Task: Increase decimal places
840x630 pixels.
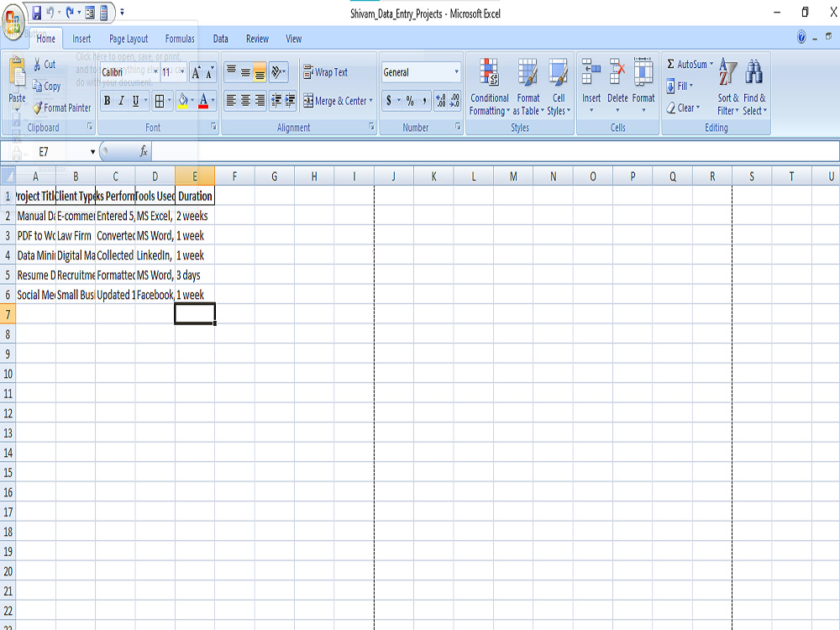Action: pyautogui.click(x=441, y=100)
